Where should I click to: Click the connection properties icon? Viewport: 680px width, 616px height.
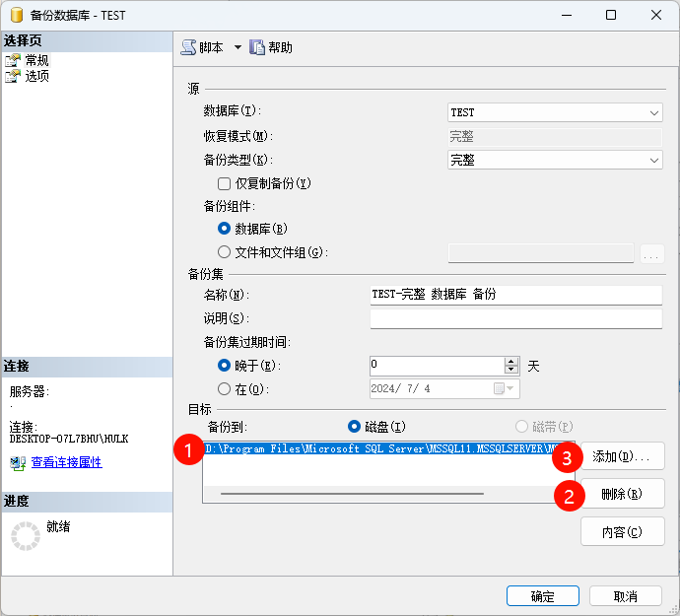(17, 462)
